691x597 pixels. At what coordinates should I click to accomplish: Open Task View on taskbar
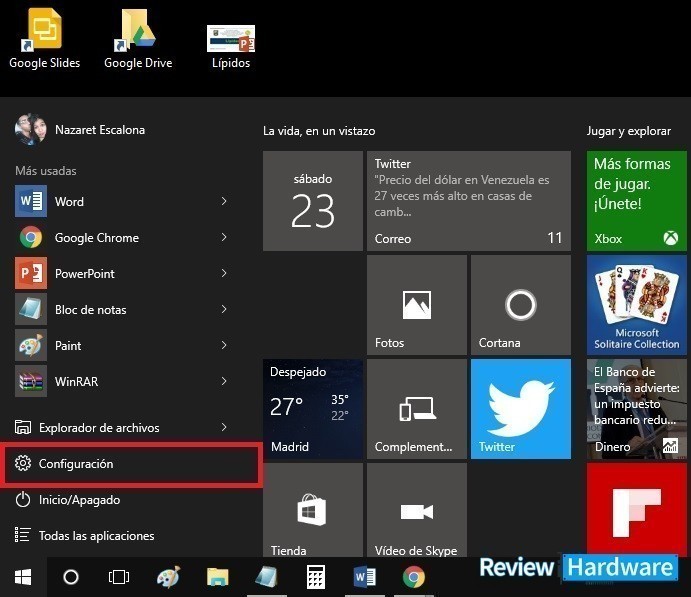coord(119,577)
